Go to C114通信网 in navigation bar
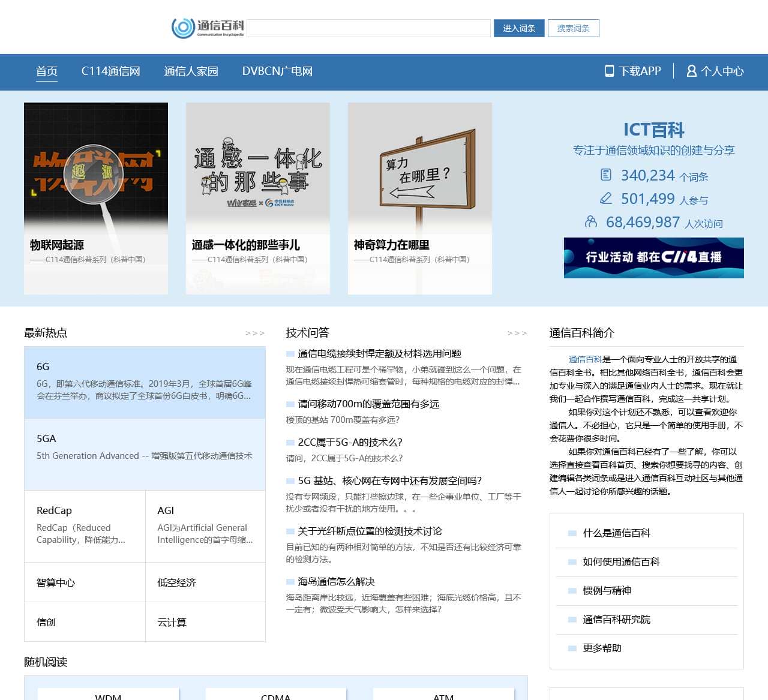Screen dimensions: 768x700 click(111, 71)
